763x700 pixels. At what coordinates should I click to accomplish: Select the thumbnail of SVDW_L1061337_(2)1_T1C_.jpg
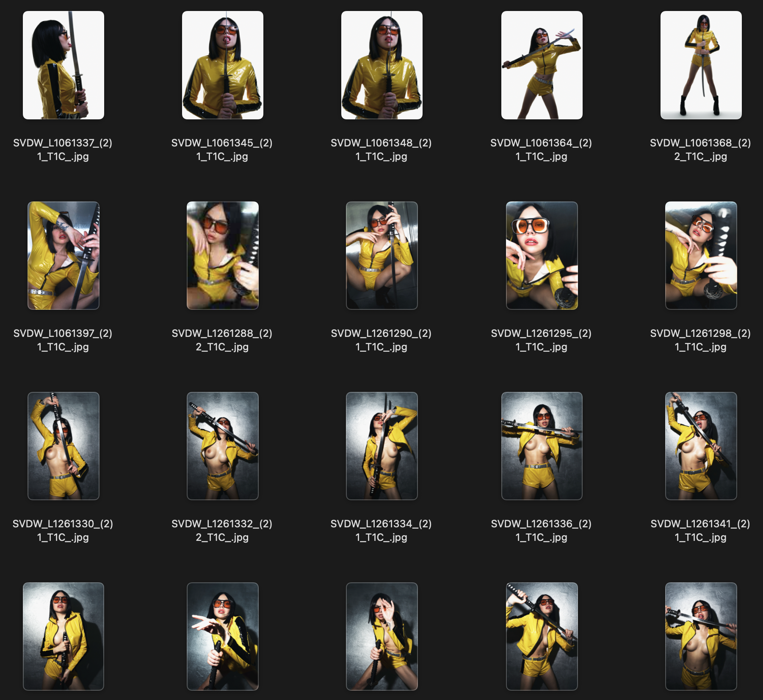coord(64,65)
